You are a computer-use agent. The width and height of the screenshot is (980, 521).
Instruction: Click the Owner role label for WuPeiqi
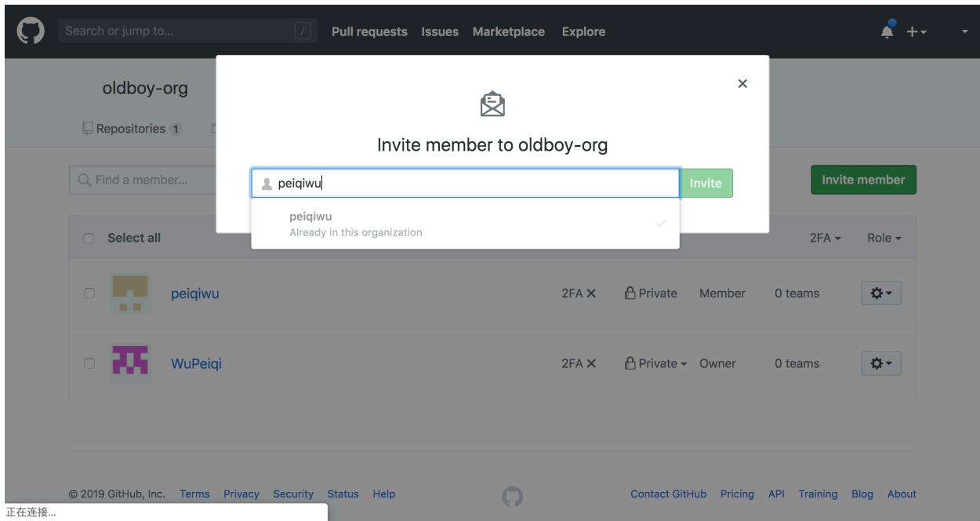(x=717, y=363)
